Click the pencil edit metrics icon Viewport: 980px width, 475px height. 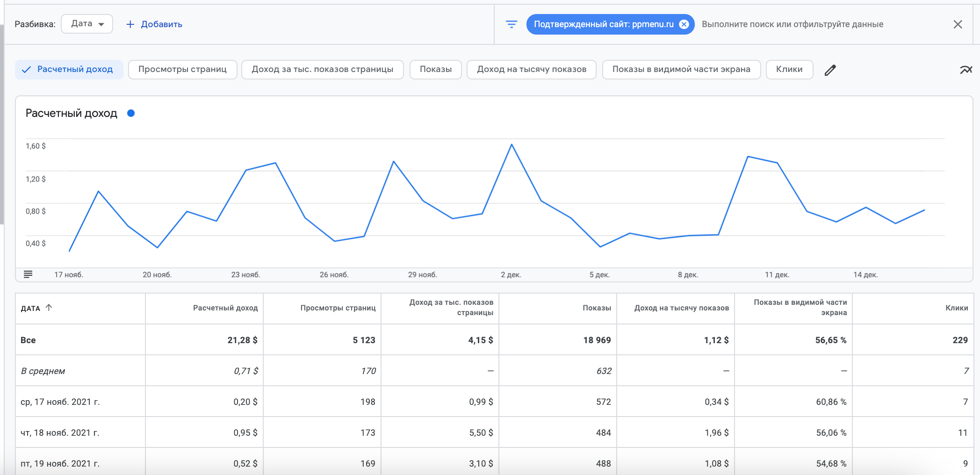(x=830, y=70)
